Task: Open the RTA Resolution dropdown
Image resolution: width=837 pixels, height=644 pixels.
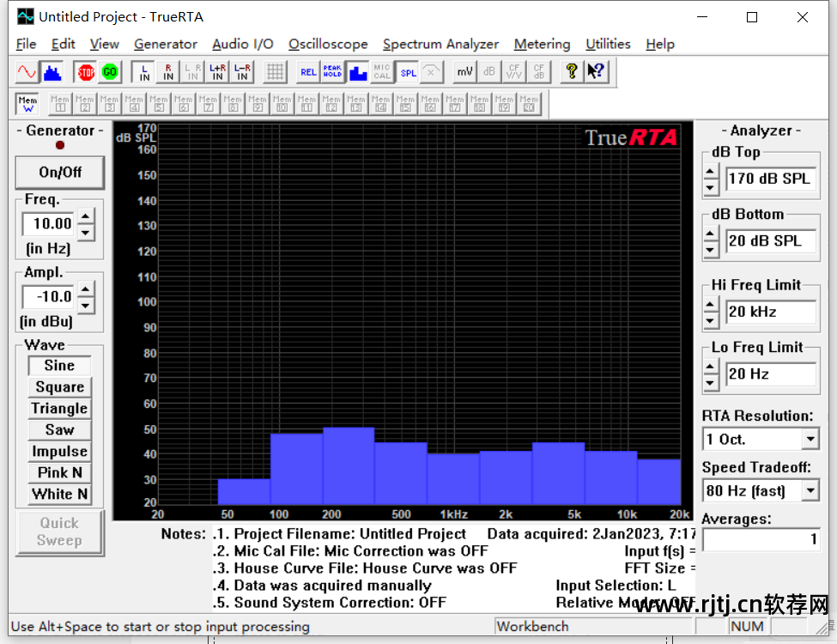Action: coord(810,440)
